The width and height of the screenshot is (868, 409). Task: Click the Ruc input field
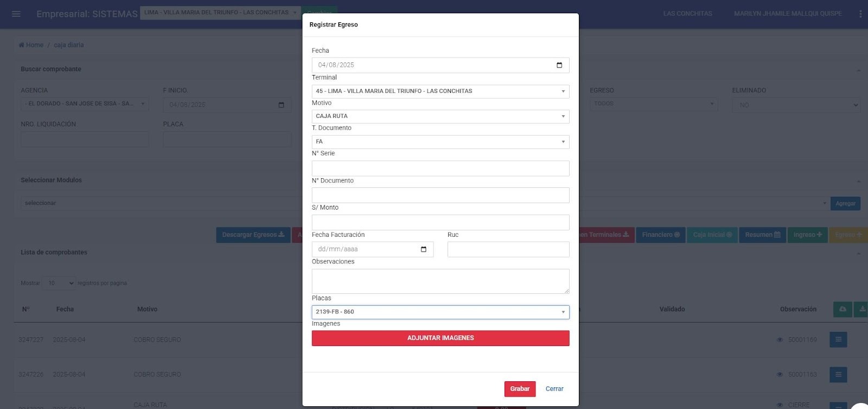(x=508, y=249)
